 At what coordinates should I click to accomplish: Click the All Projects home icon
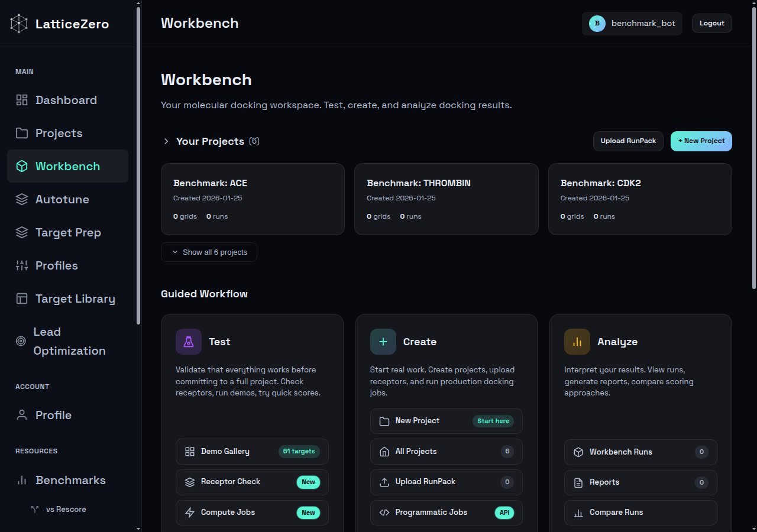384,452
